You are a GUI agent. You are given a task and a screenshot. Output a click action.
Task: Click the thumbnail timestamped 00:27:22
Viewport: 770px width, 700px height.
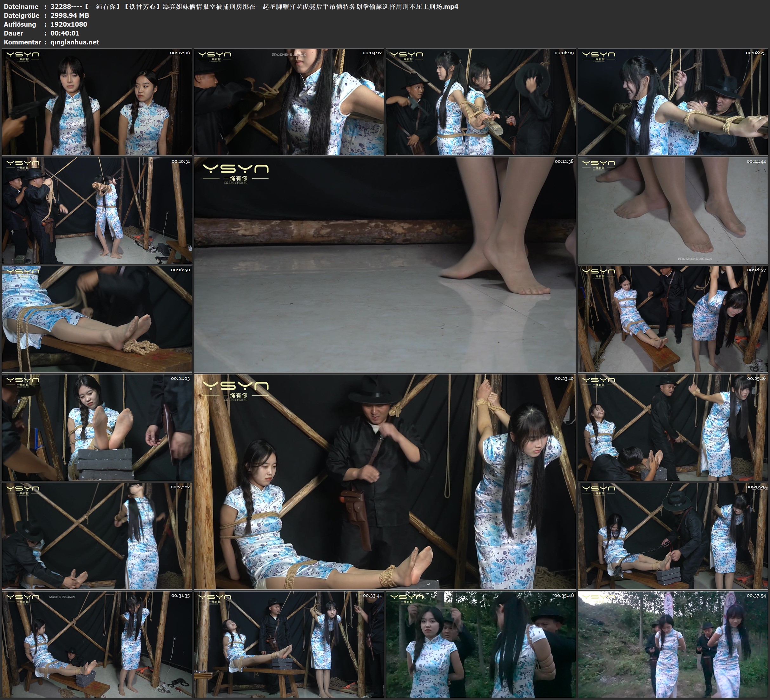click(x=97, y=536)
